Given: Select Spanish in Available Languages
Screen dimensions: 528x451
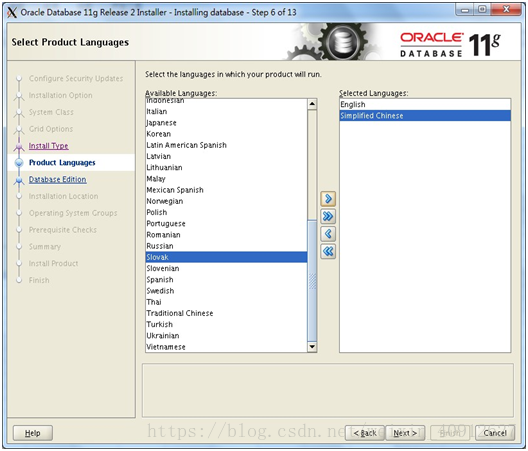Looking at the screenshot, I should pyautogui.click(x=226, y=280).
